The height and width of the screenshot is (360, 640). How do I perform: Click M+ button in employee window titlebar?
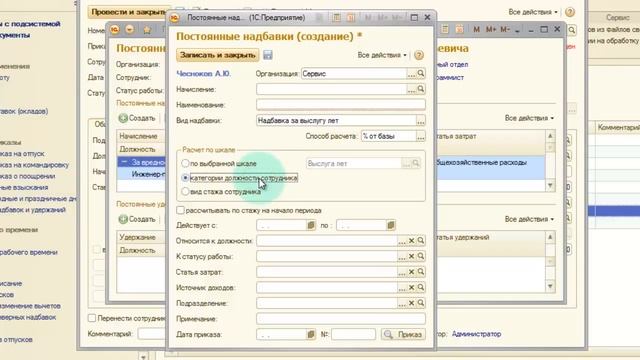click(x=491, y=29)
